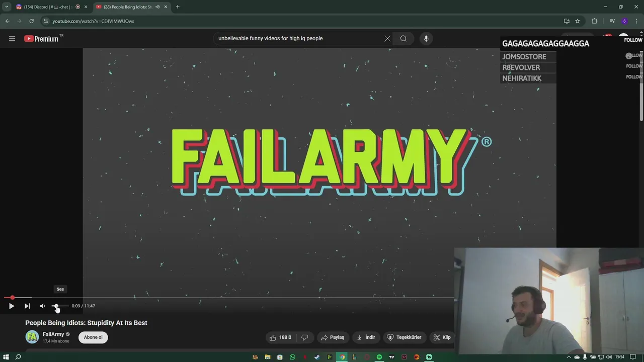Open Chrome extensions puzzle icon

coord(595,21)
